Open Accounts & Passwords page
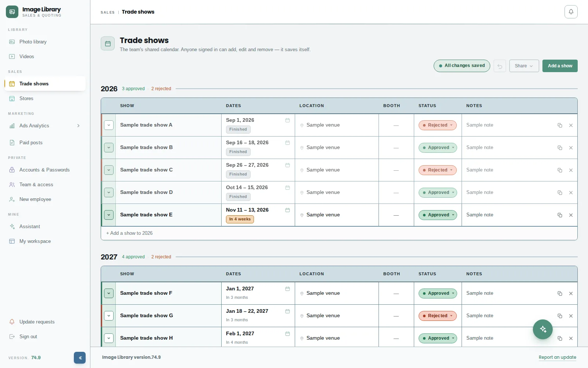588x368 pixels. pos(45,170)
